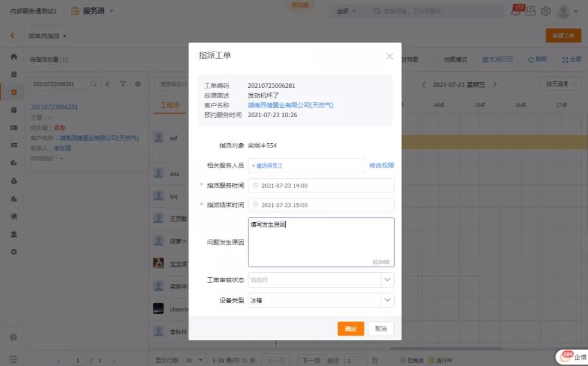Select the 工程师 tab
The width and height of the screenshot is (588, 366).
[170, 105]
